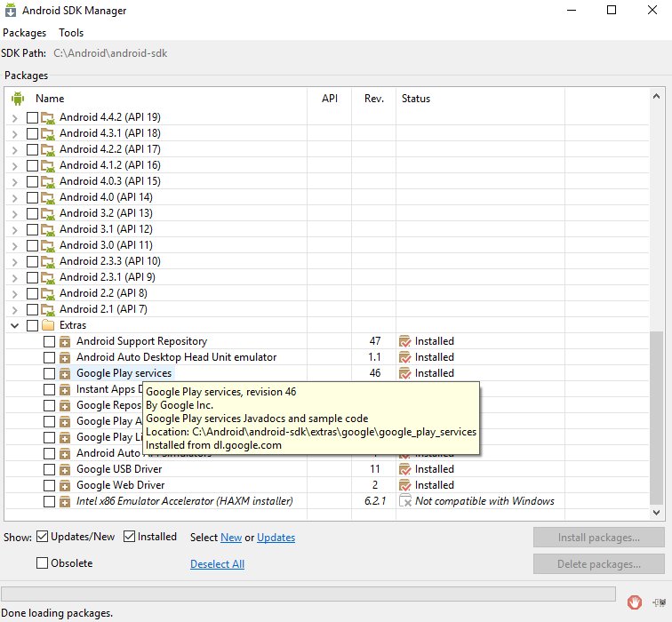Click the Install packages button
672x622 pixels.
[599, 538]
